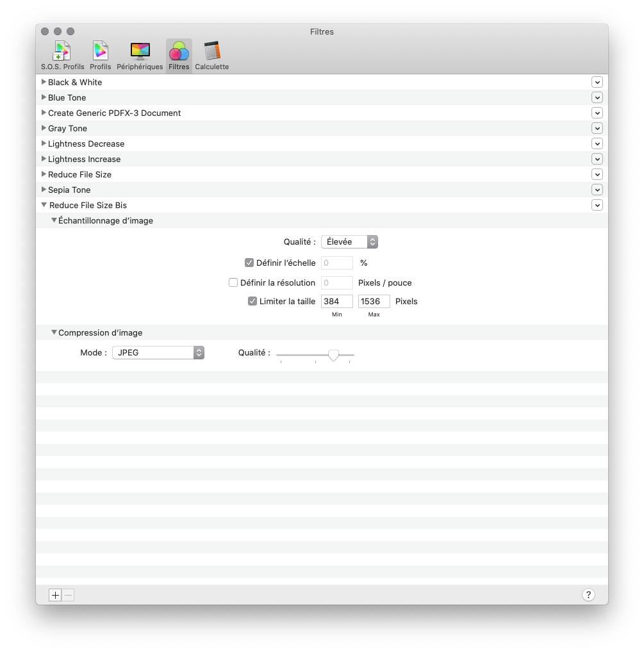
Task: Switch to the Profils pane
Action: [100, 56]
